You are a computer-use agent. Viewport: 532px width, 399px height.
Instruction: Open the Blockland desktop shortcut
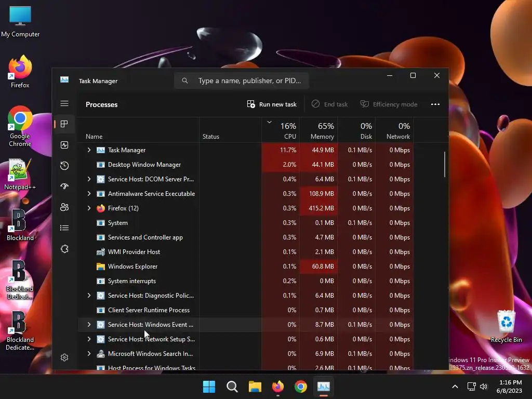pos(20,225)
